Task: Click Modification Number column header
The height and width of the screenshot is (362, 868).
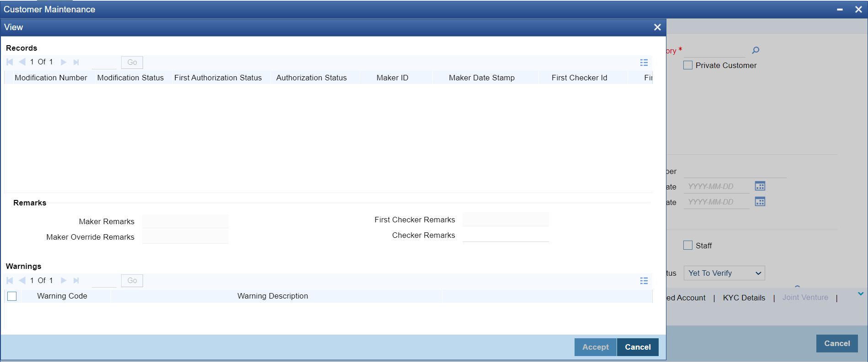Action: pos(51,78)
